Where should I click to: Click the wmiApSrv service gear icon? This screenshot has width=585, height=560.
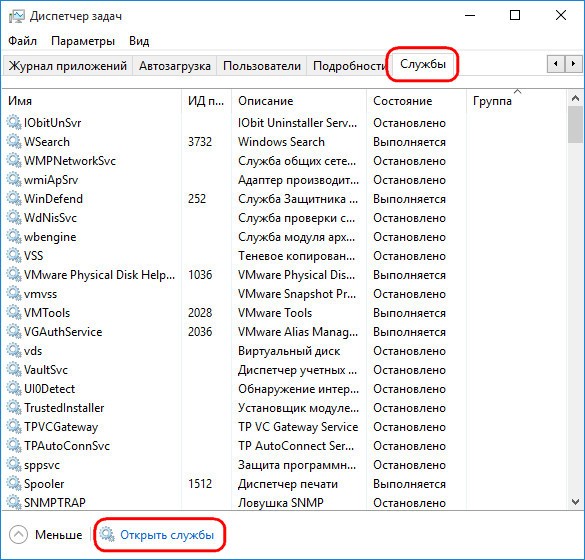[14, 179]
